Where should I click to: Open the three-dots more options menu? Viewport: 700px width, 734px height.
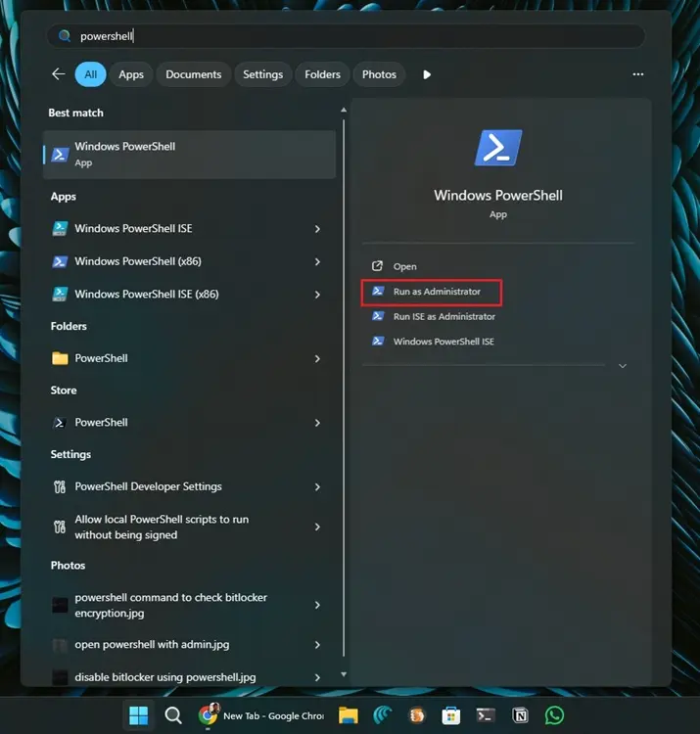638,74
